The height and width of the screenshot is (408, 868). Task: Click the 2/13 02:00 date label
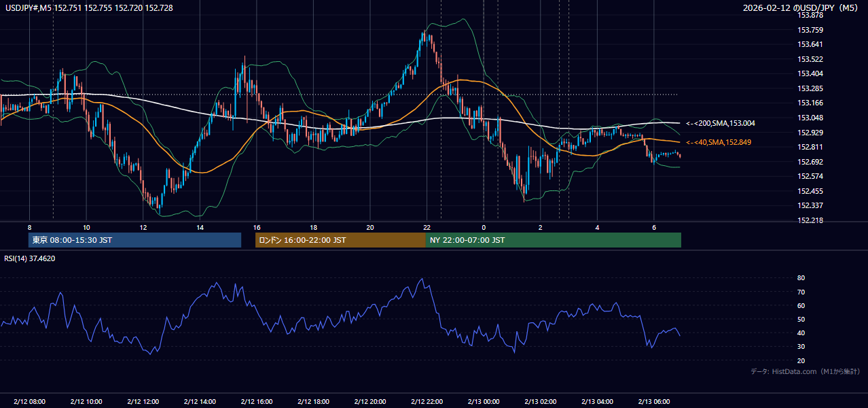[x=541, y=402]
